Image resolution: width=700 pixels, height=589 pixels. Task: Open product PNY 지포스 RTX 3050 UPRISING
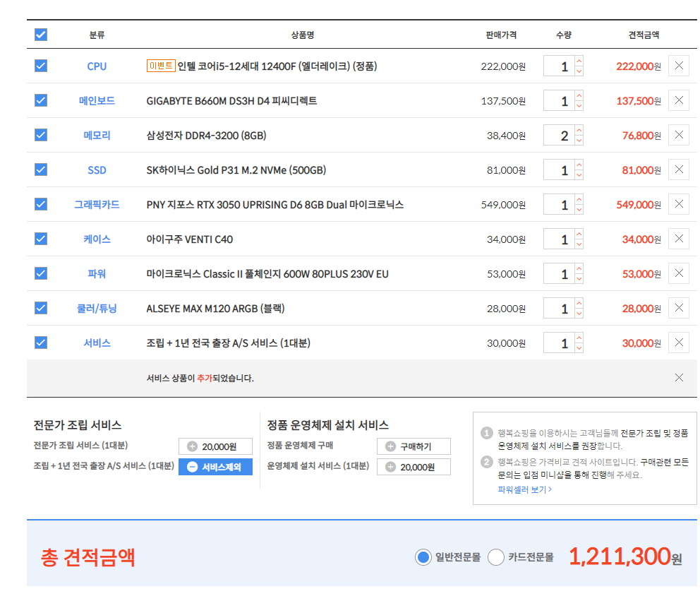click(275, 205)
